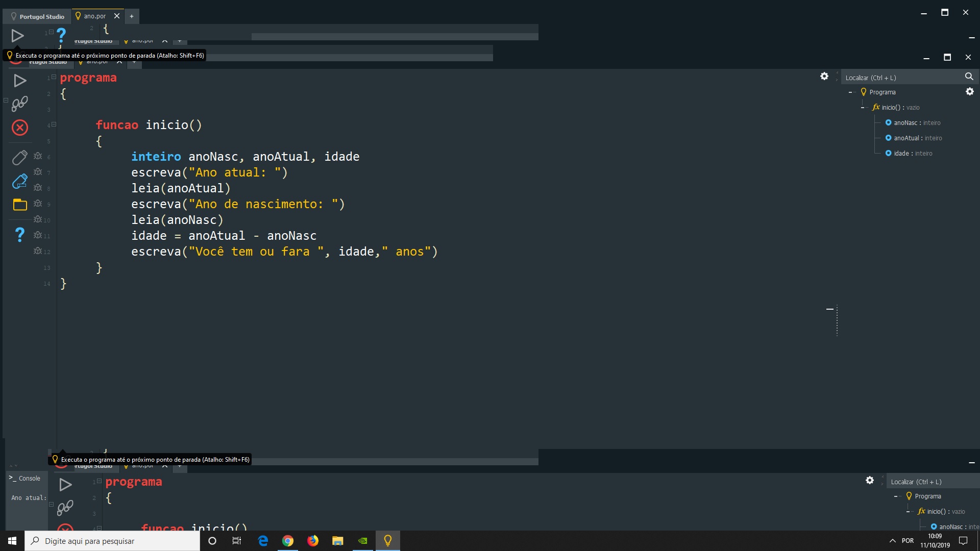The image size is (980, 551).
Task: Open the program tree settings gear
Action: point(970,92)
